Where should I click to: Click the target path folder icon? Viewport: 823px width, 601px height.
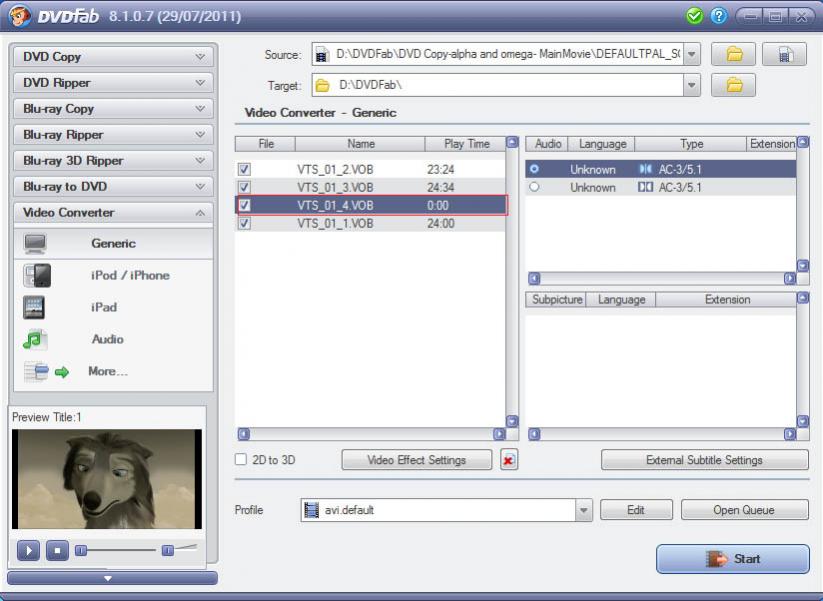coord(322,85)
